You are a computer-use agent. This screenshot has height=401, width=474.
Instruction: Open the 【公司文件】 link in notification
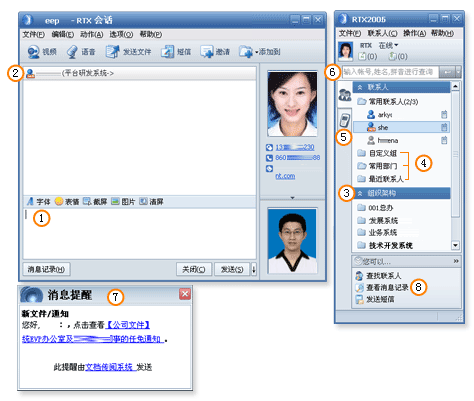tap(128, 325)
